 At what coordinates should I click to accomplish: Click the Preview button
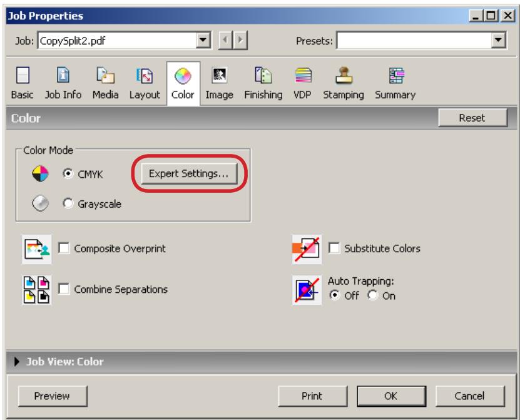[53, 396]
